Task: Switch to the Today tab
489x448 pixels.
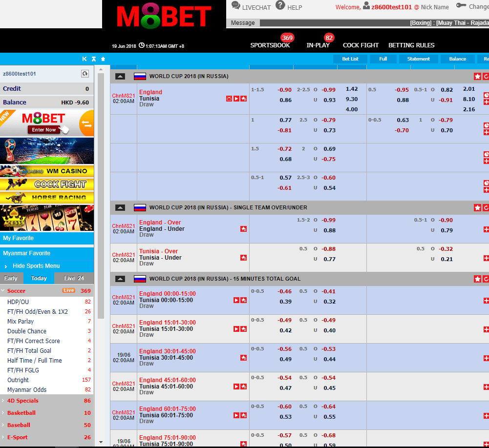Action: pyautogui.click(x=39, y=278)
